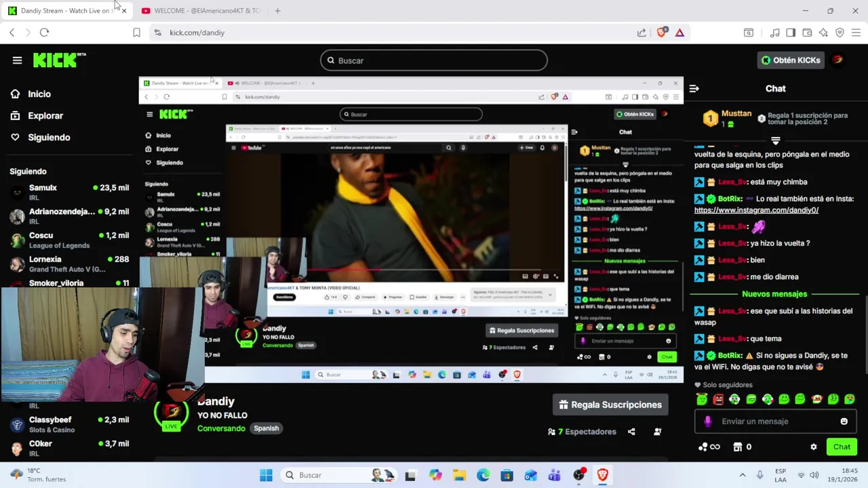Open the channel points infinity icon
Image resolution: width=868 pixels, height=488 pixels.
709,447
